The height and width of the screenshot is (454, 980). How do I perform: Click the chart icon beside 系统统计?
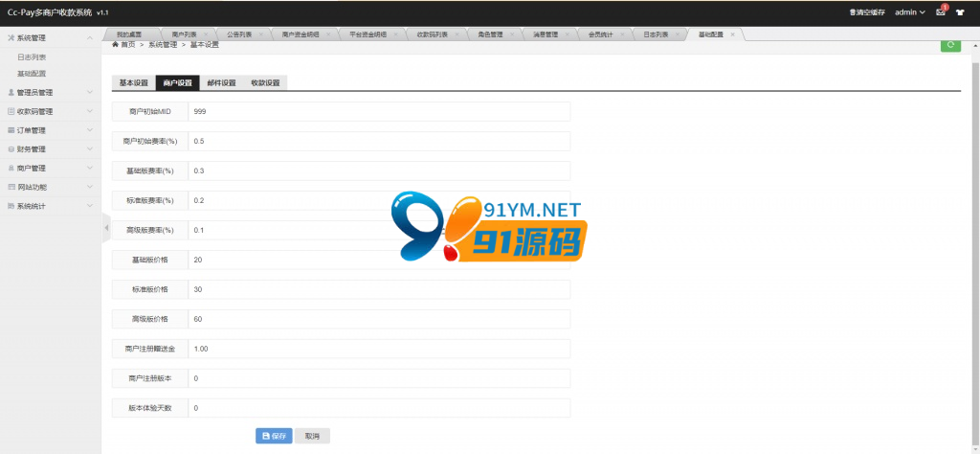[11, 206]
